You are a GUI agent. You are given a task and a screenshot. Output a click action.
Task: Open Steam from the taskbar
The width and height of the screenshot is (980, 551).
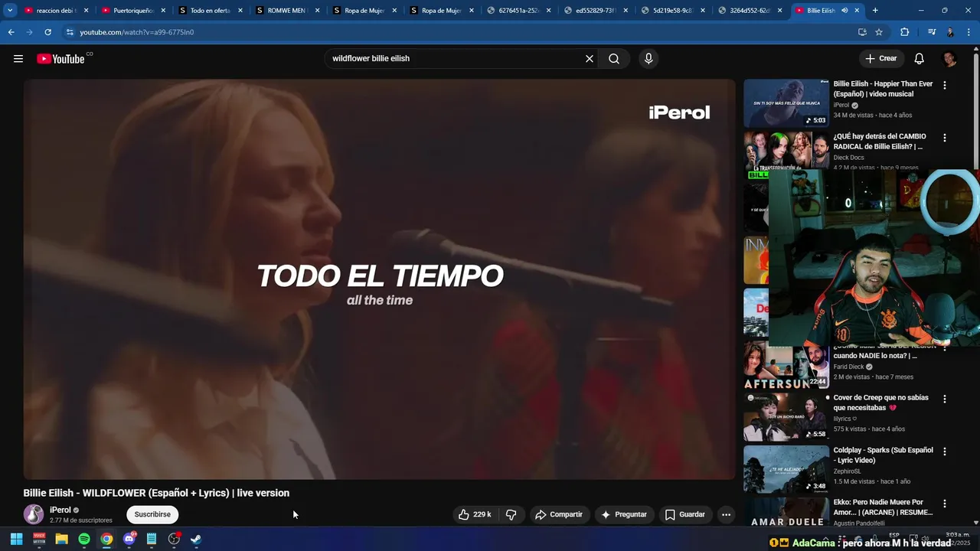196,539
